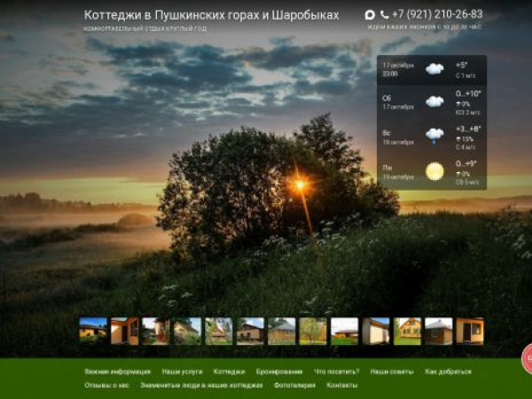This screenshot has height=399, width=532.
Task: Click the chat messenger icon near phone number
Action: click(370, 14)
